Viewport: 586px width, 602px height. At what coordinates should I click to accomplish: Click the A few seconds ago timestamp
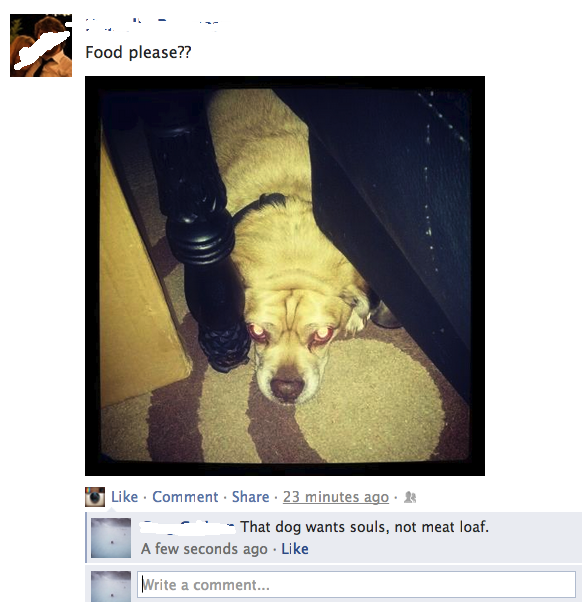tap(204, 549)
